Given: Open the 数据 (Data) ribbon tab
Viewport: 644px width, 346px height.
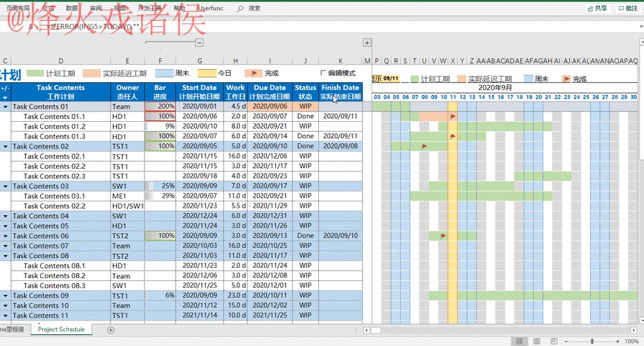Looking at the screenshot, I should pos(71,8).
